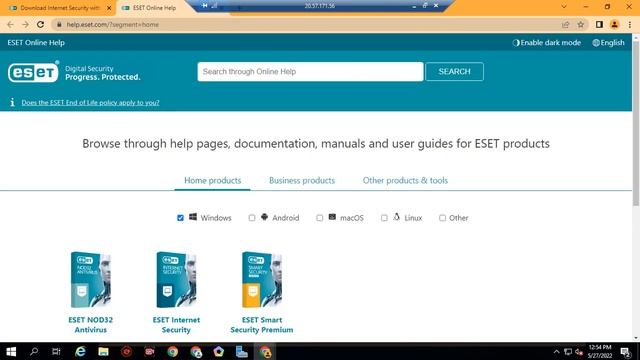The height and width of the screenshot is (360, 640).
Task: Click ESET Online Help header text
Action: pos(36,42)
